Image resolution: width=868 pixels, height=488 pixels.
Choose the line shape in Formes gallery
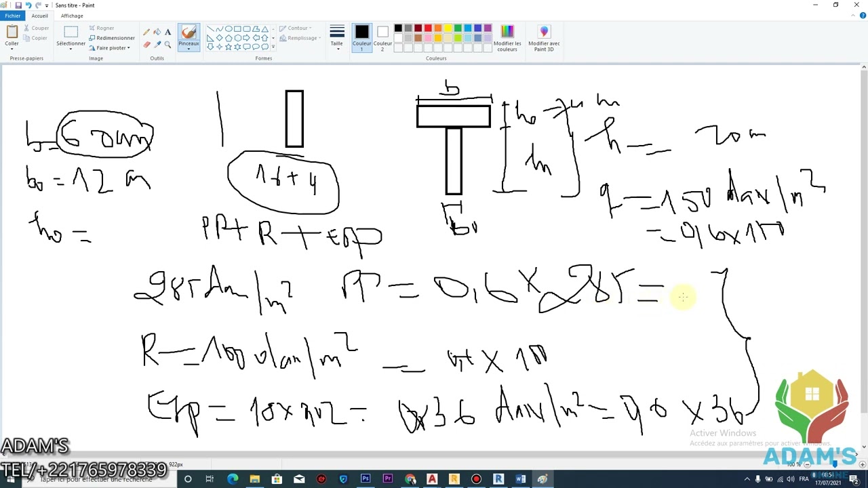click(x=210, y=28)
